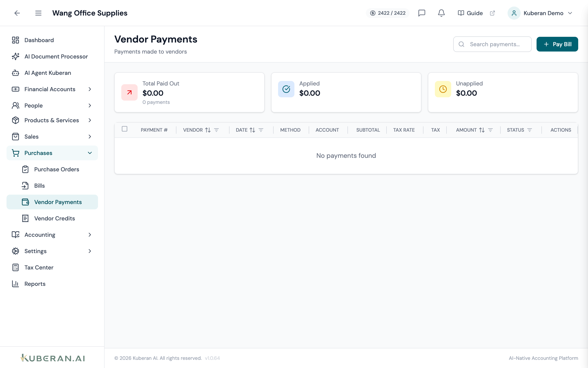Click the Settings gear icon
Viewport: 588px width, 368px height.
pos(16,251)
